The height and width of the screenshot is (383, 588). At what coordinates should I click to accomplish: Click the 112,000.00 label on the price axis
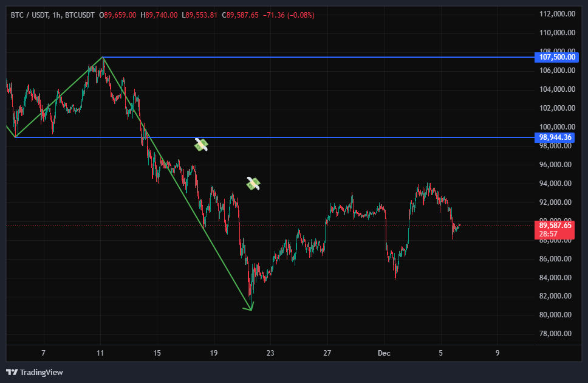(x=557, y=14)
